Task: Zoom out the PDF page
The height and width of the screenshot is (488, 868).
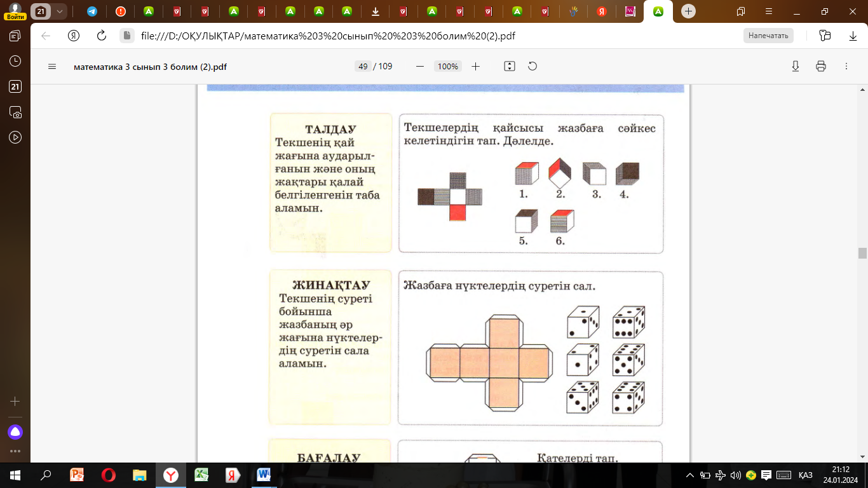Action: (x=419, y=66)
